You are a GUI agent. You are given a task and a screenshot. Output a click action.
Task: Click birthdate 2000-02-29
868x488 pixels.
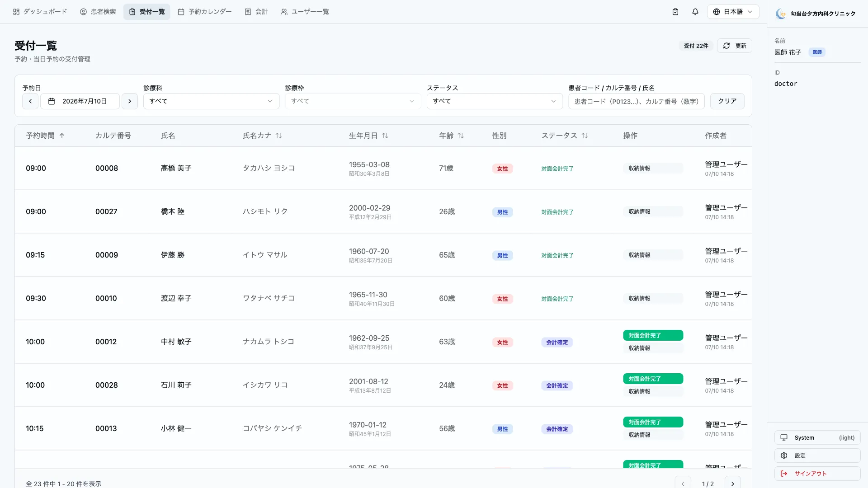pyautogui.click(x=369, y=208)
